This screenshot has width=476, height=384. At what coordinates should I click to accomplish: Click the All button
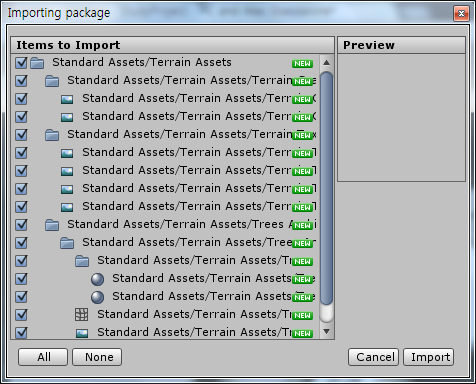tap(43, 357)
